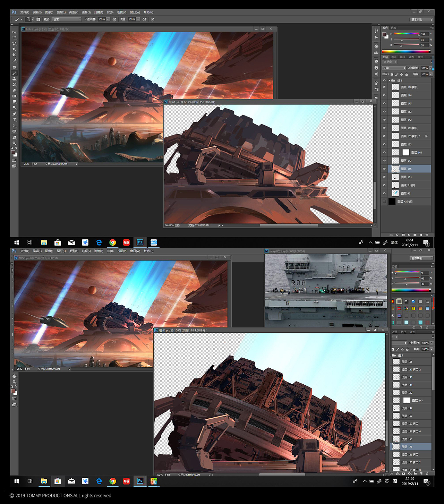
Task: Click the H value field showing 357
Action: [424, 34]
